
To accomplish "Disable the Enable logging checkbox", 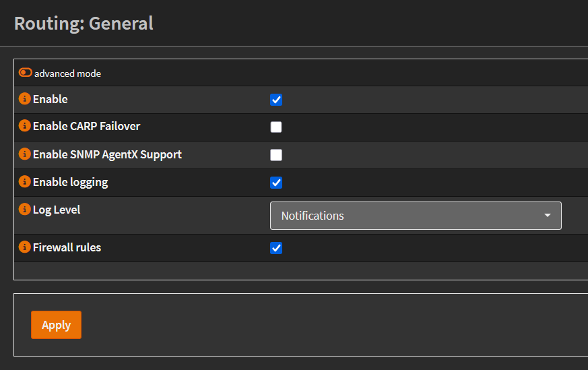I will [276, 183].
